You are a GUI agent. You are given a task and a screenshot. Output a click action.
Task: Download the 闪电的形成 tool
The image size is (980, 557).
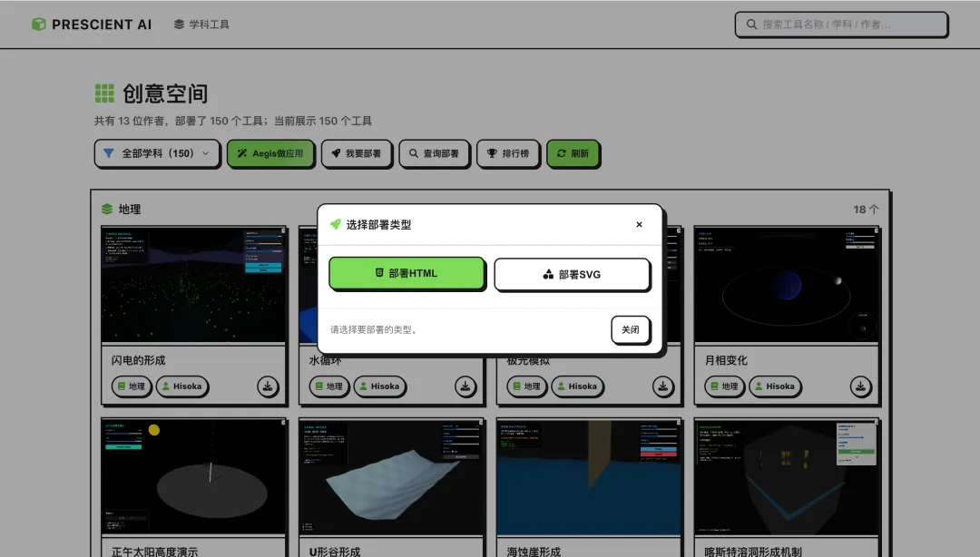pos(268,386)
